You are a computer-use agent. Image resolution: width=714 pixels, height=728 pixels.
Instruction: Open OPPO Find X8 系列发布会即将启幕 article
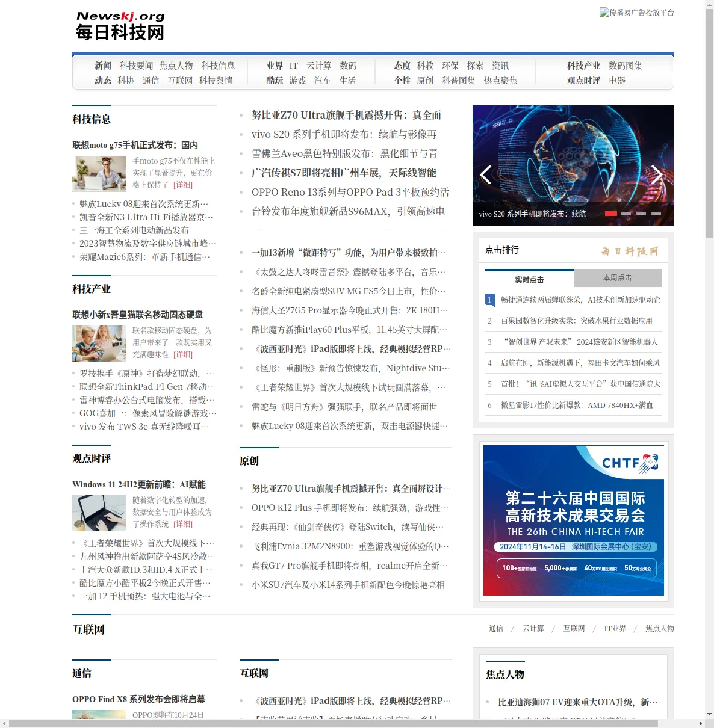138,699
